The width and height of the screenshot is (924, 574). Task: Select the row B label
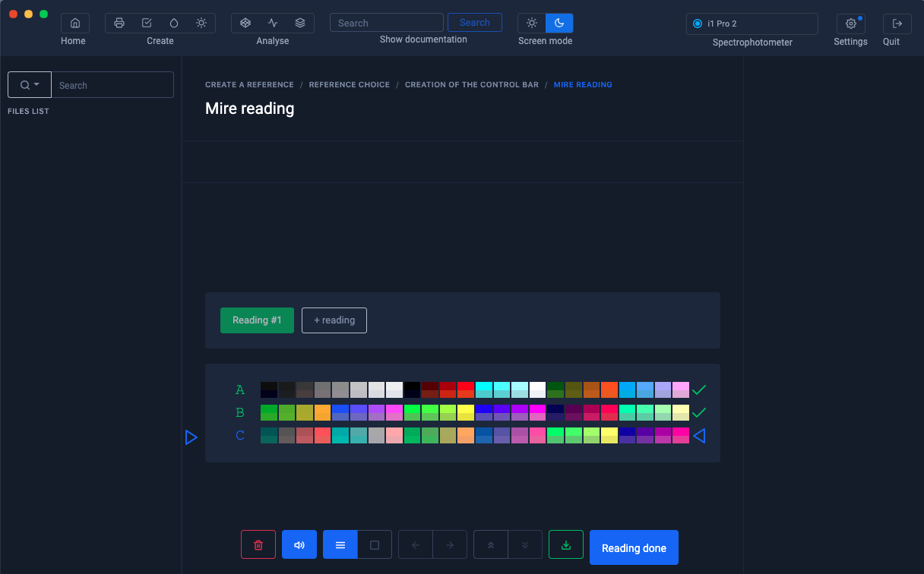[240, 413]
